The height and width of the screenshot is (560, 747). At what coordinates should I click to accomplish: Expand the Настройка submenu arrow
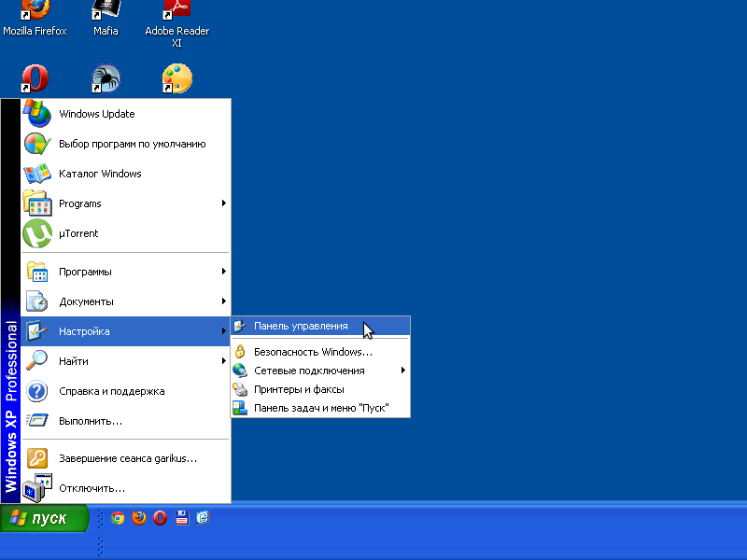click(223, 331)
